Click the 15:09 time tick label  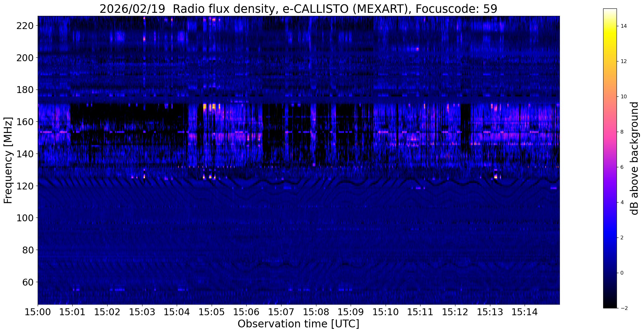(351, 312)
